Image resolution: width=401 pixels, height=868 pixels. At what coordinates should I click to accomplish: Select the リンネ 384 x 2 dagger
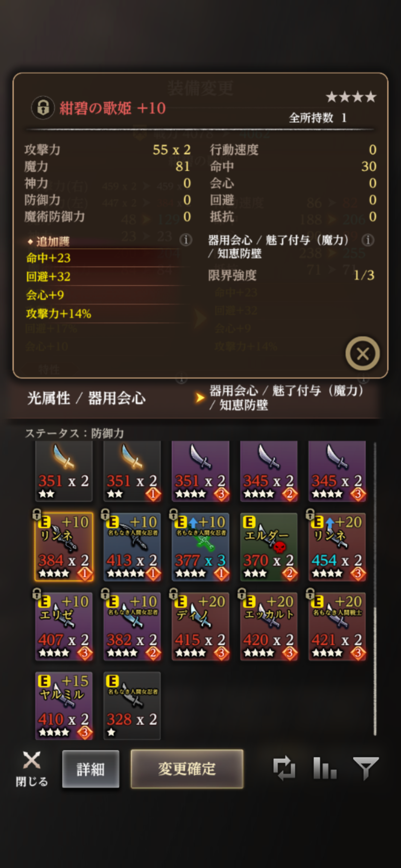(x=64, y=547)
